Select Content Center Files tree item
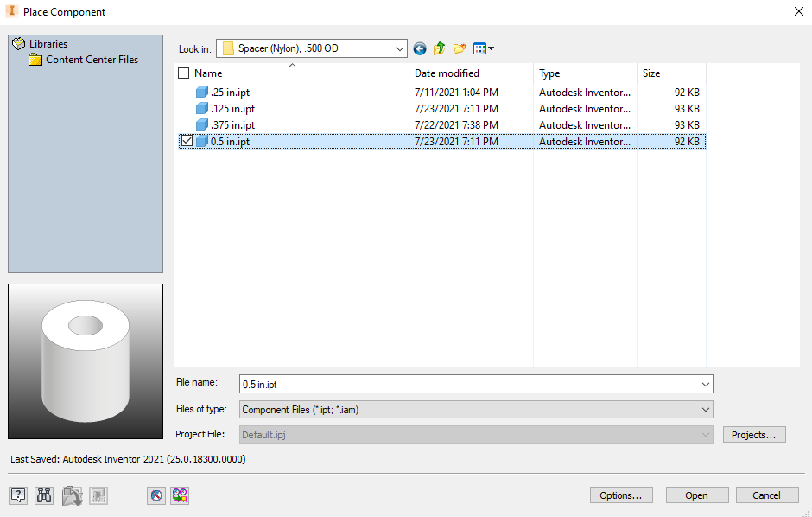 point(92,60)
